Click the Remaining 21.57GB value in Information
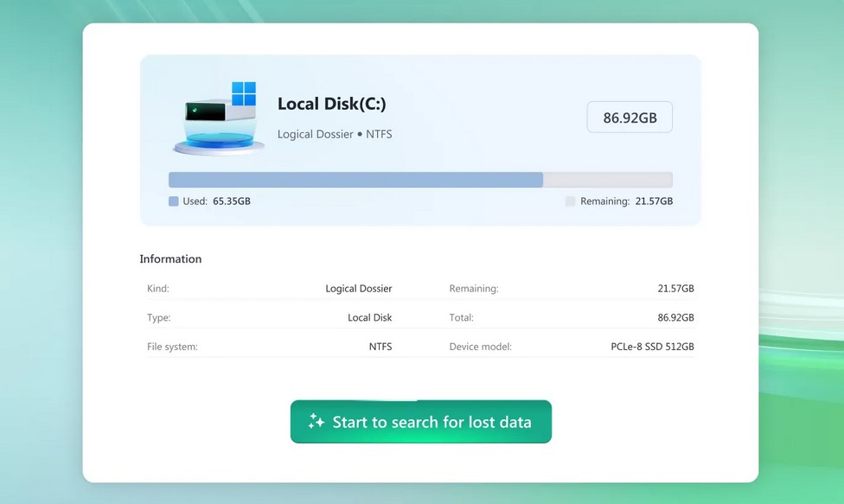844x504 pixels. [x=675, y=289]
